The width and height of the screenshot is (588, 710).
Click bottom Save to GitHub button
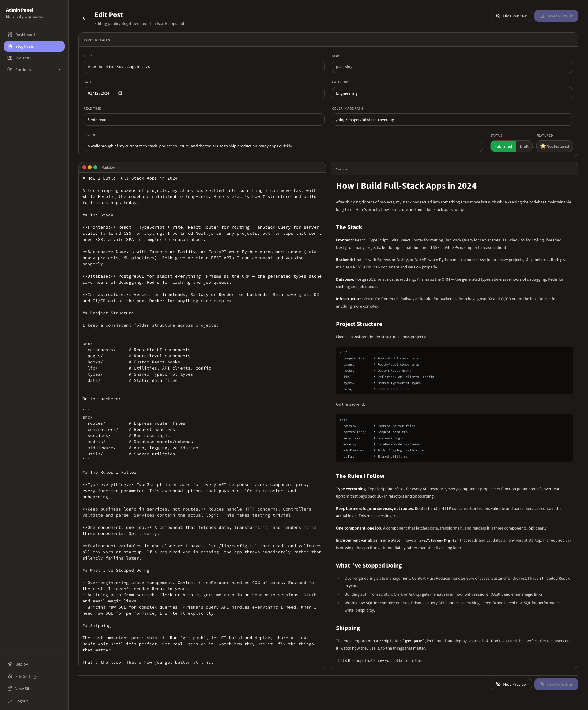[556, 684]
